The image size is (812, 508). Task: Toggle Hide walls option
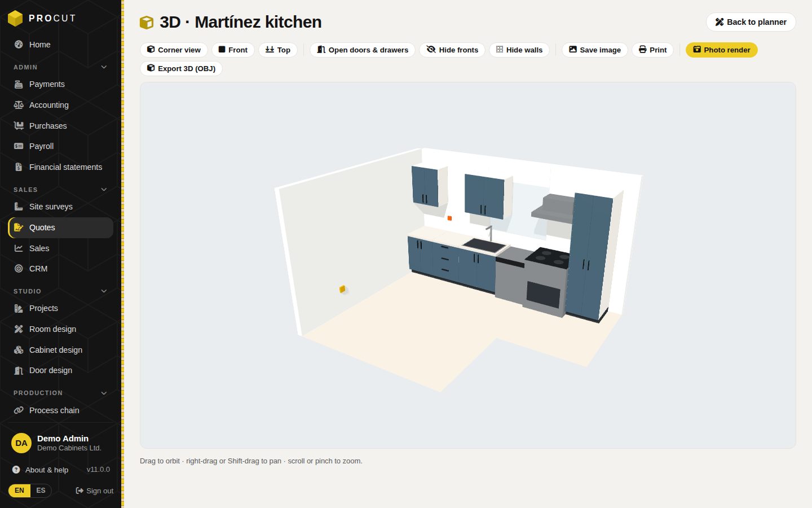pos(519,50)
